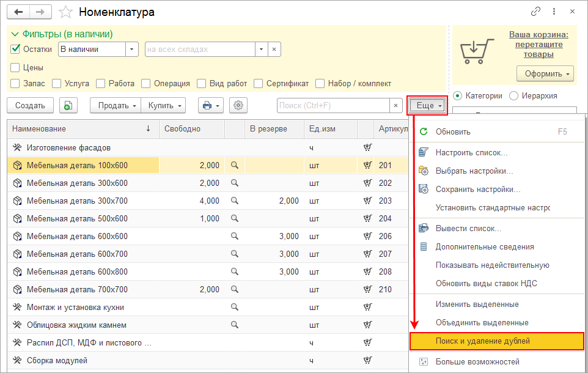Open the printer dropdown button
The image size is (588, 373).
coord(211,105)
